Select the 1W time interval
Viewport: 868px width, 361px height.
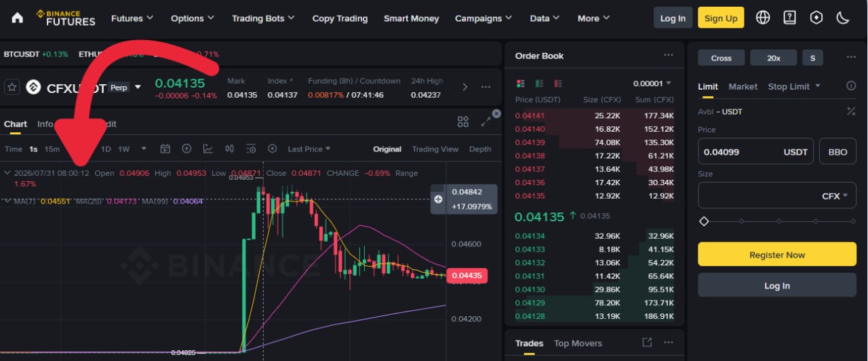click(123, 149)
